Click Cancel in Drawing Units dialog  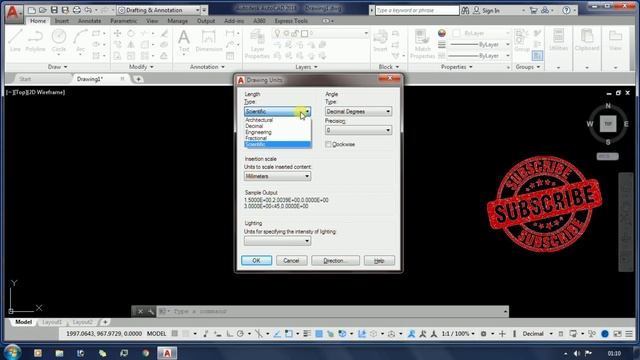click(291, 261)
